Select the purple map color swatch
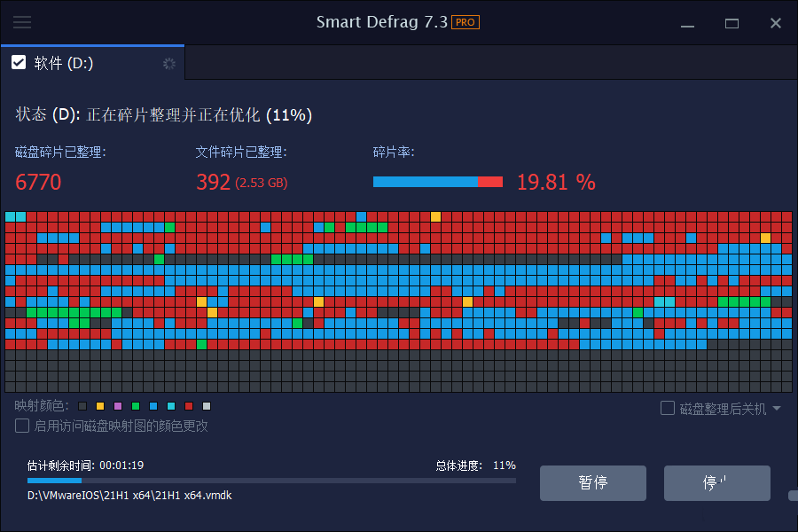The width and height of the screenshot is (798, 532). click(118, 406)
